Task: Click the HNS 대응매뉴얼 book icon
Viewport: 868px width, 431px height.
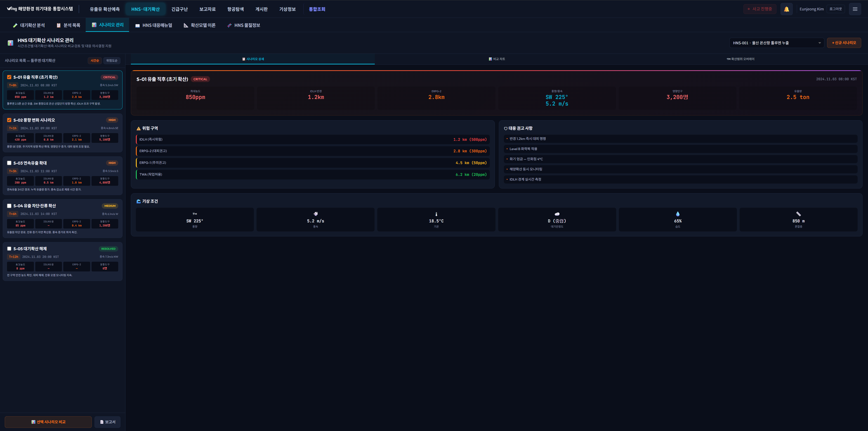Action: coord(137,26)
